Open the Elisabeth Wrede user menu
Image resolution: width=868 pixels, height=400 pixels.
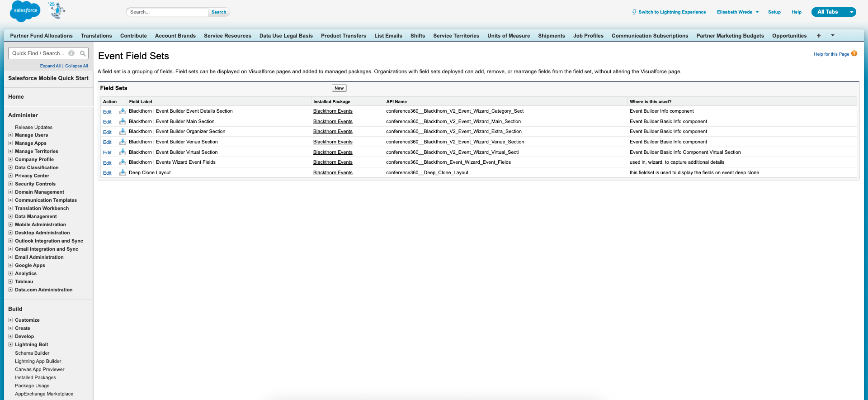point(737,12)
